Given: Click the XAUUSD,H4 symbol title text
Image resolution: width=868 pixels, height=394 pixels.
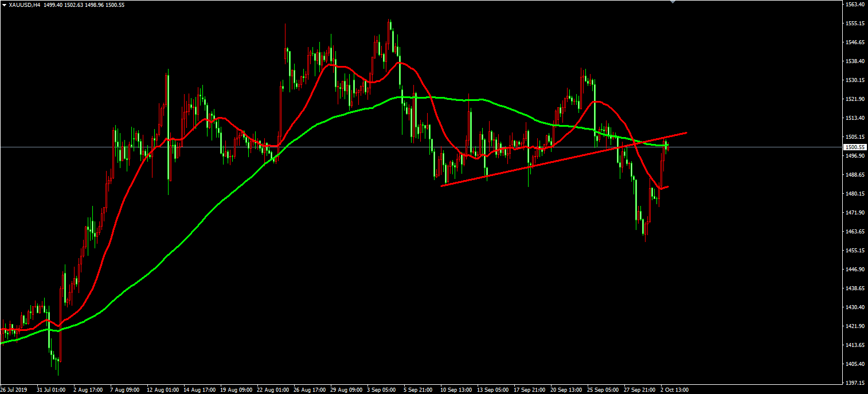Looking at the screenshot, I should point(24,5).
